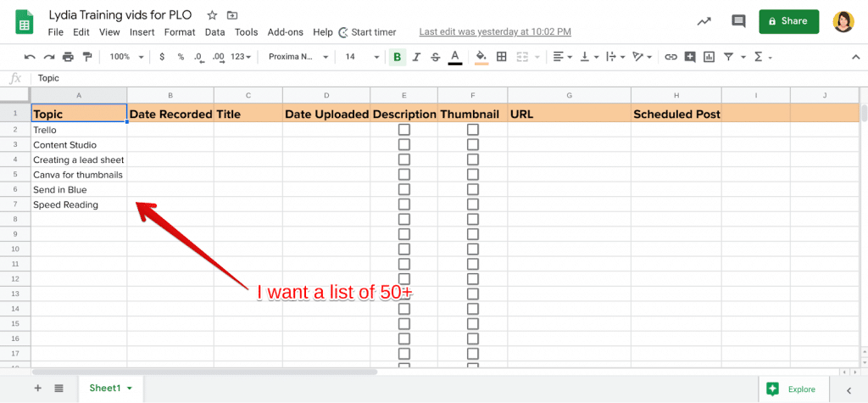Screen dimensions: 868x403
Task: Open the functions dropdown
Action: 763,57
